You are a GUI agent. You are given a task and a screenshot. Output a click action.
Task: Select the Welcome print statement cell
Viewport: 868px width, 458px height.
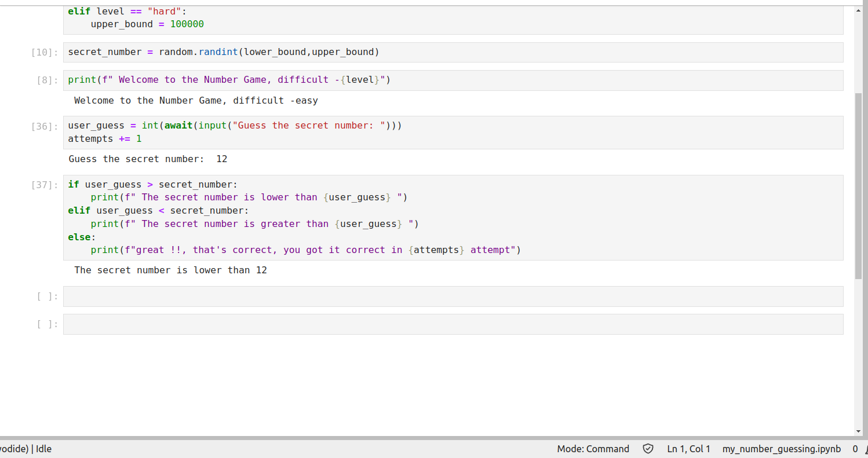coord(452,80)
